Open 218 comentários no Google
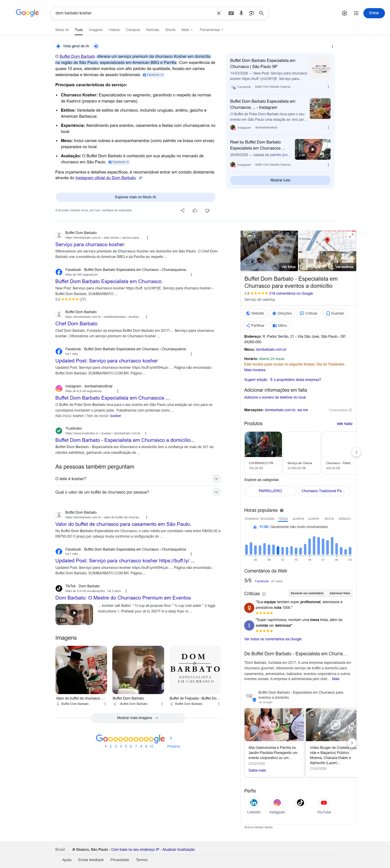The height and width of the screenshot is (868, 390). point(291,293)
